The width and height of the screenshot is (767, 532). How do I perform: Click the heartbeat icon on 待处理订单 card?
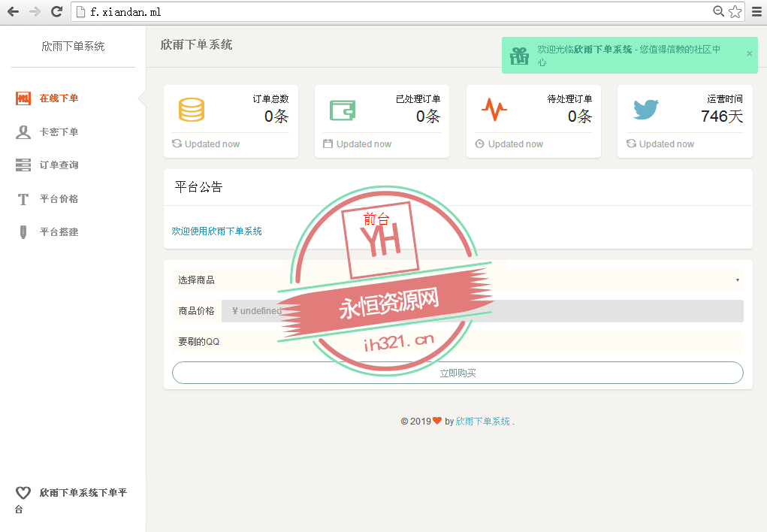pyautogui.click(x=494, y=110)
